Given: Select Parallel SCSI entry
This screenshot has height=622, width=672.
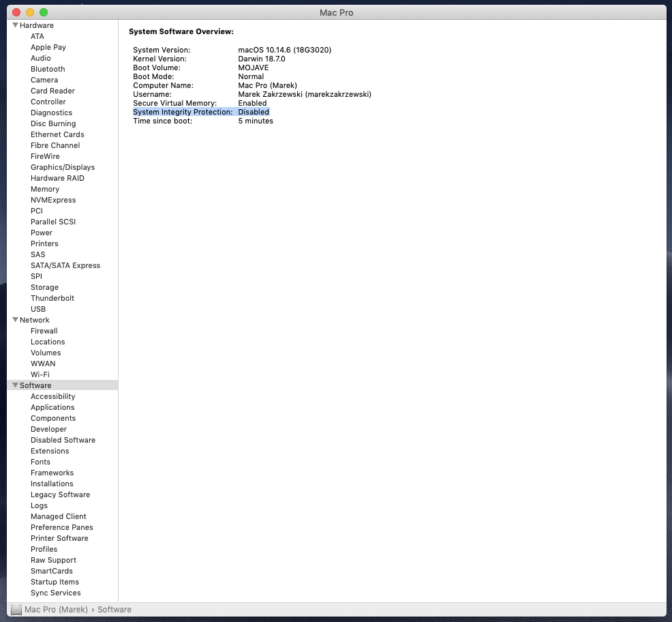Looking at the screenshot, I should pos(53,222).
